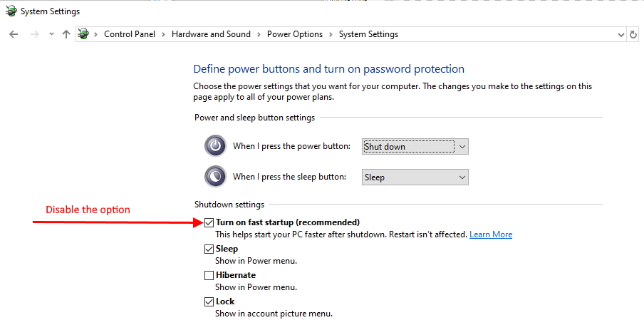
Task: Click the Control Panel icon in address bar
Action: [x=83, y=34]
